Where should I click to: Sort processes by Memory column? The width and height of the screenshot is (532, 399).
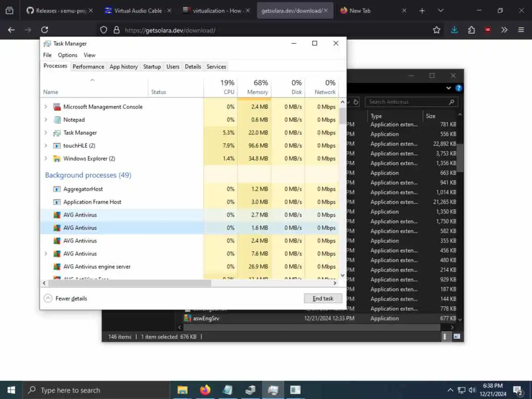pos(254,87)
